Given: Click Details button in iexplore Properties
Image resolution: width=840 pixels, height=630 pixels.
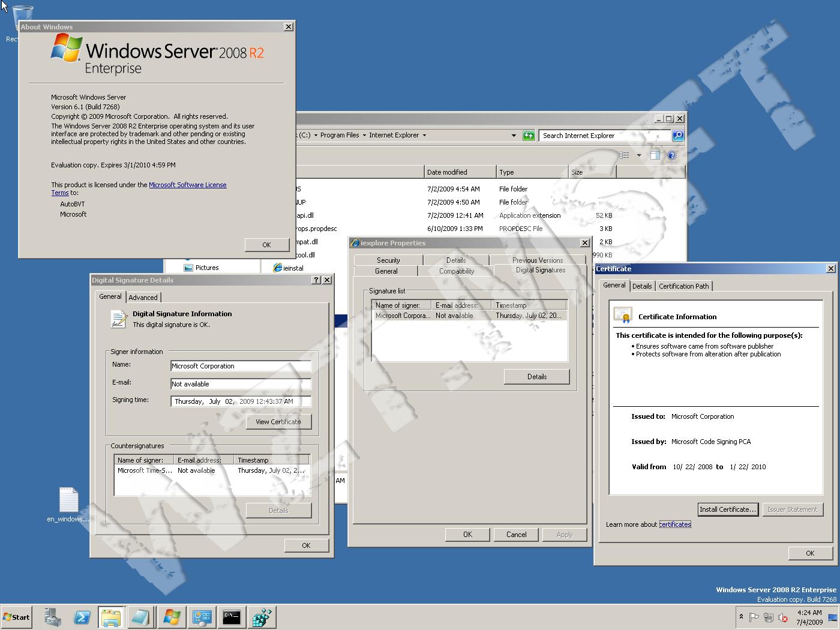Looking at the screenshot, I should coord(537,377).
